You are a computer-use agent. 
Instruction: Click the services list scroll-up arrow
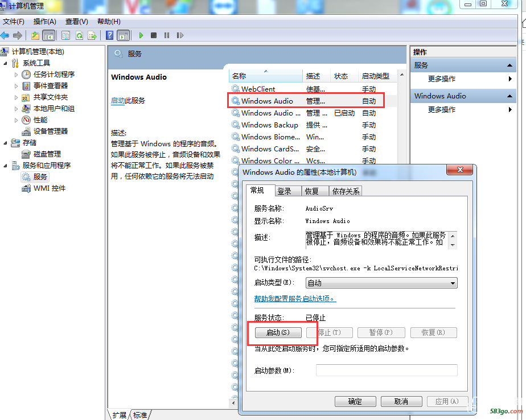(x=402, y=75)
